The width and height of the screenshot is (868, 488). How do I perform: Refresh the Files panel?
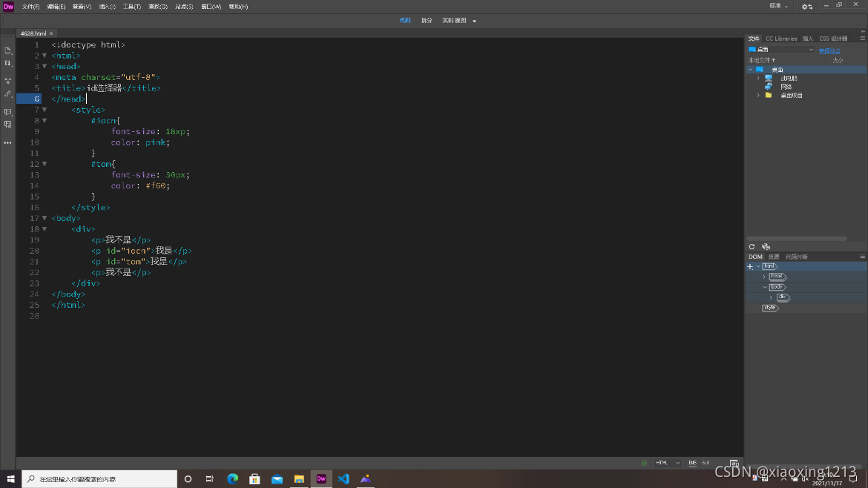point(752,247)
